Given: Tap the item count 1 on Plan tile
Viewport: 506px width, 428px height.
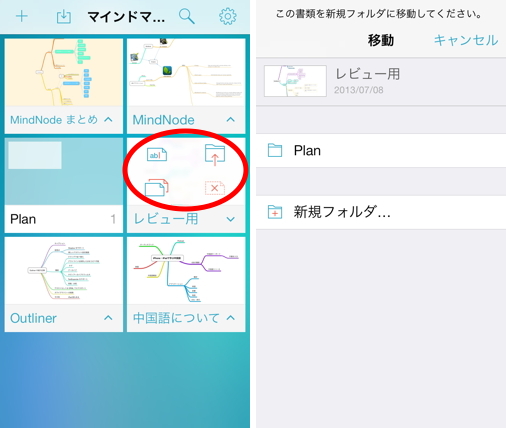Looking at the screenshot, I should tap(113, 219).
